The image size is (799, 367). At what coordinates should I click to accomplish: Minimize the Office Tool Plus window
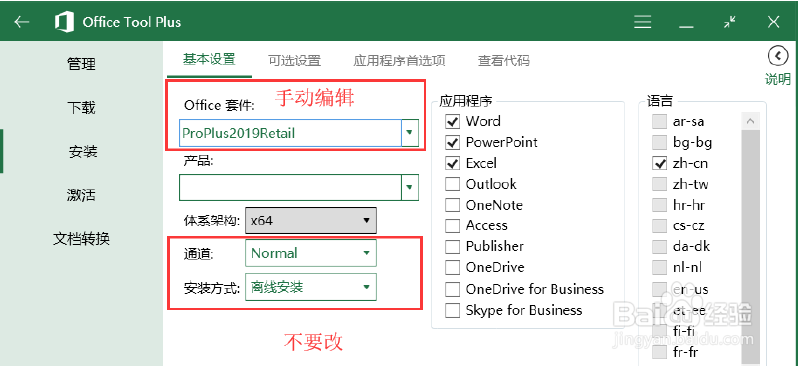[686, 27]
